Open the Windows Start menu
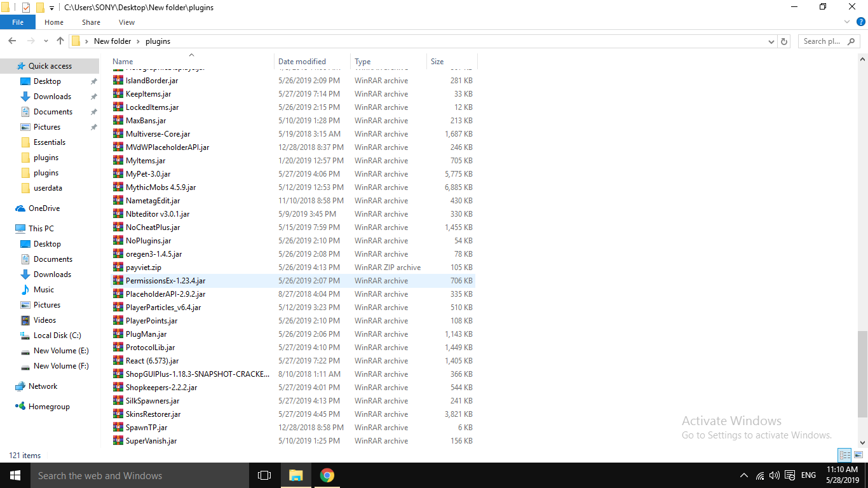Viewport: 868px width, 488px height. (15, 475)
